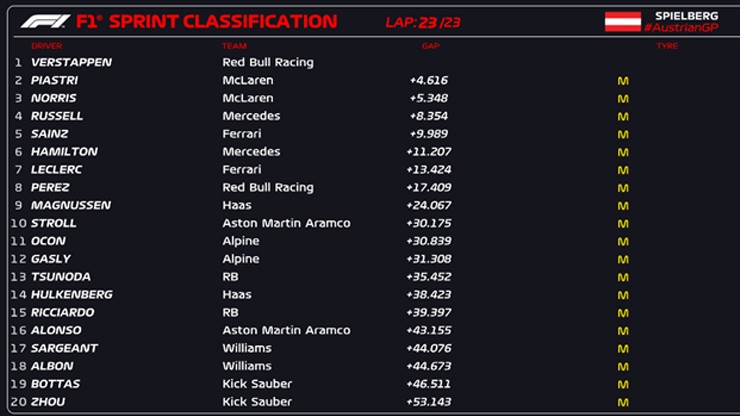Click the medium tyre icon for Piastri

[623, 80]
